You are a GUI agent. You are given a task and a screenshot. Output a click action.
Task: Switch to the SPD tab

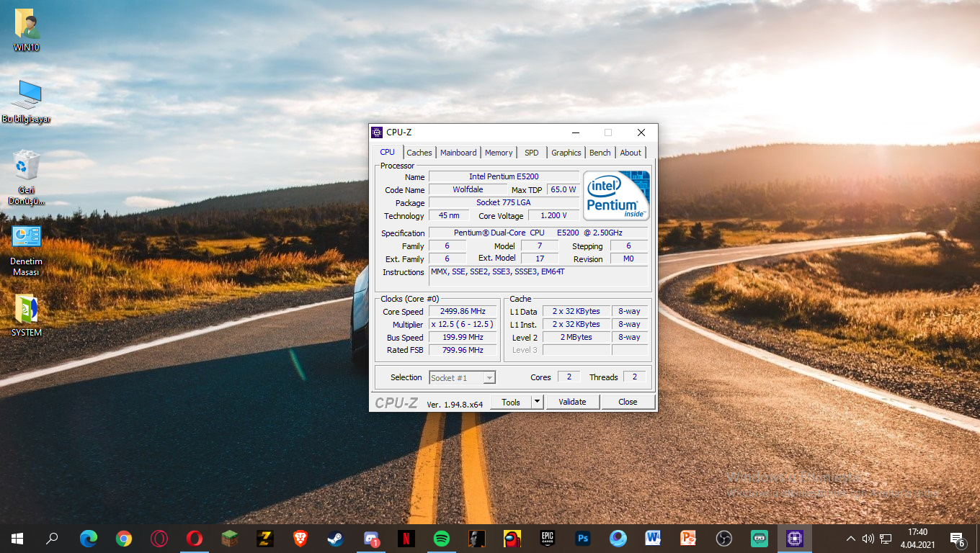[x=532, y=153]
